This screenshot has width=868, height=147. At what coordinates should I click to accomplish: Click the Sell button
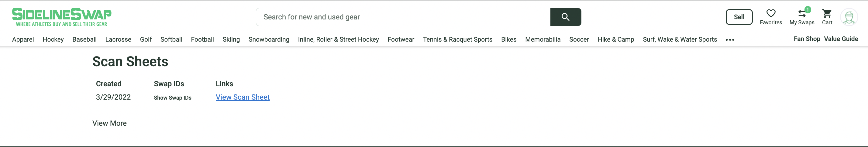click(x=739, y=17)
